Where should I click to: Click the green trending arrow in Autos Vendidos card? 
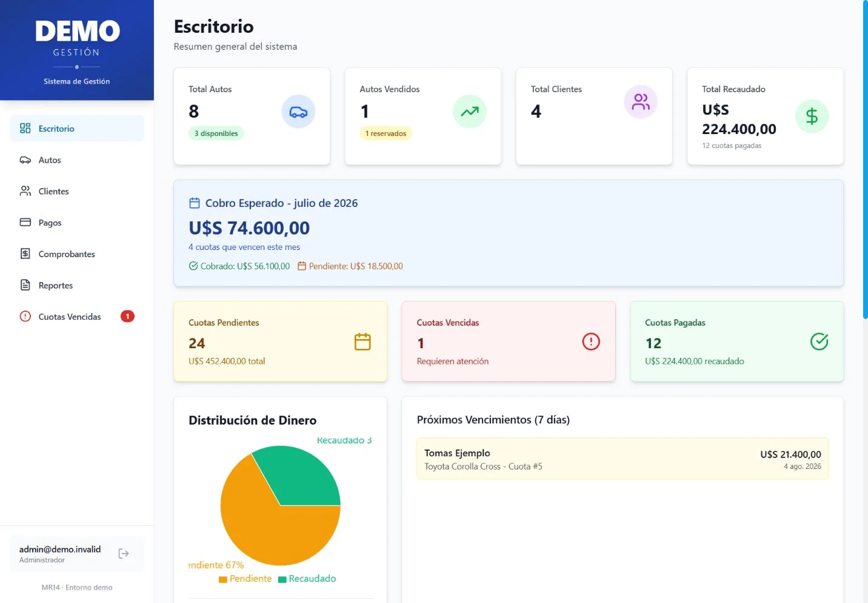coord(469,112)
